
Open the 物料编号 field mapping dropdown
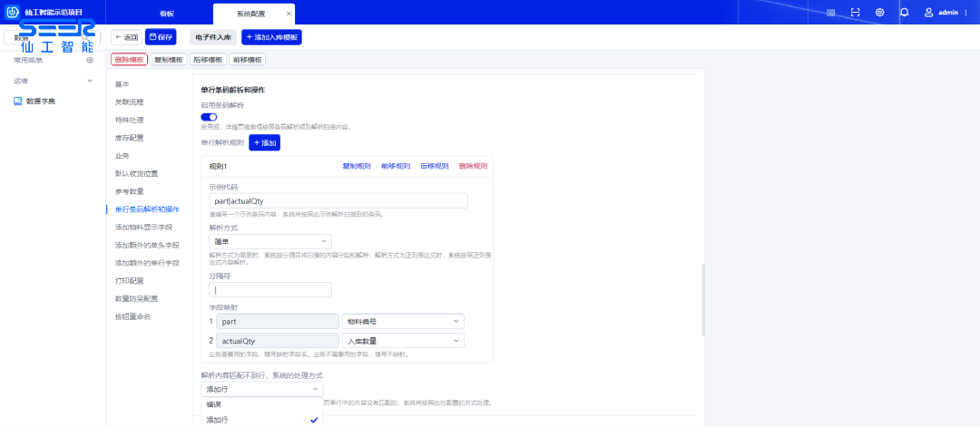point(403,321)
